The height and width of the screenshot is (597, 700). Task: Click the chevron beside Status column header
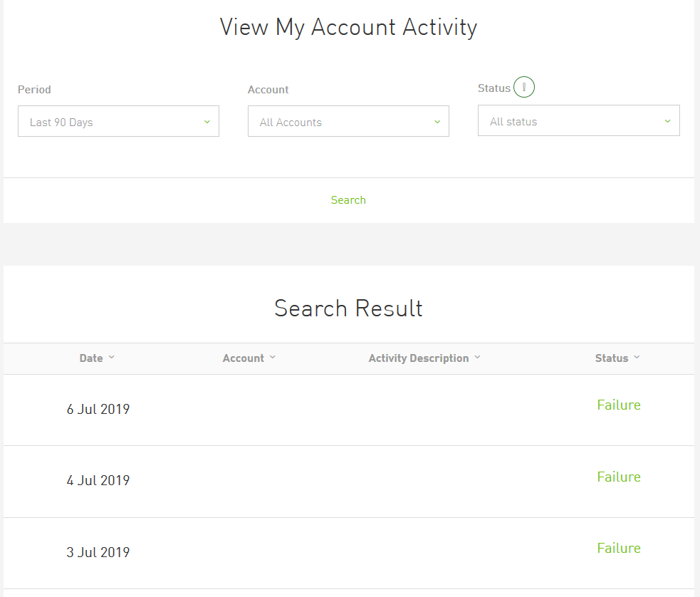[637, 357]
